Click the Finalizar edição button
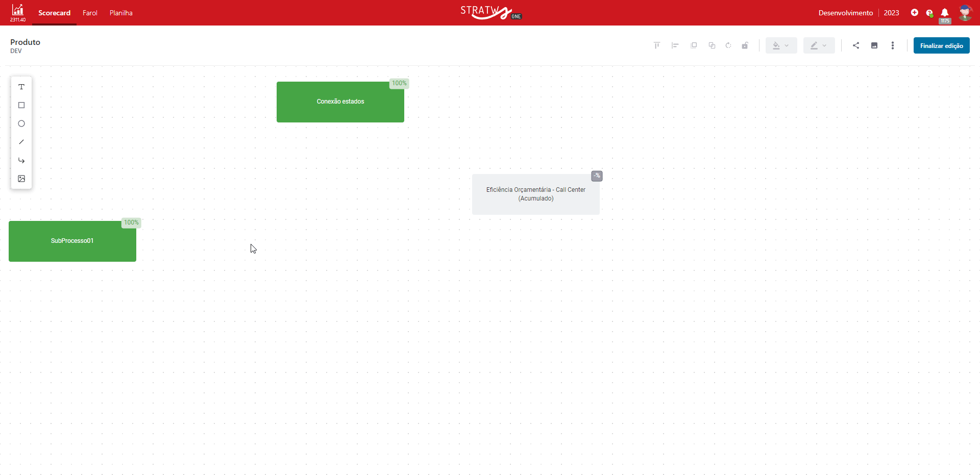Viewport: 980px width, 475px height. [x=942, y=45]
